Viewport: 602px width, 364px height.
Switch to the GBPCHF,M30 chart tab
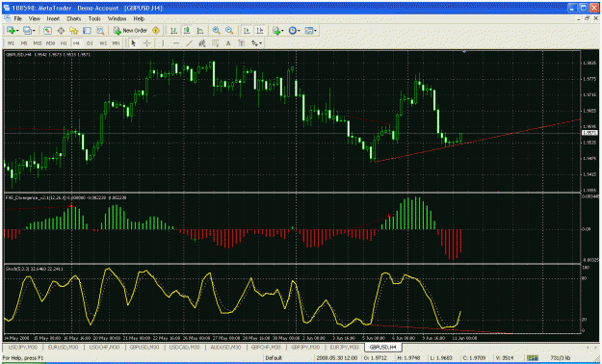coord(266,347)
